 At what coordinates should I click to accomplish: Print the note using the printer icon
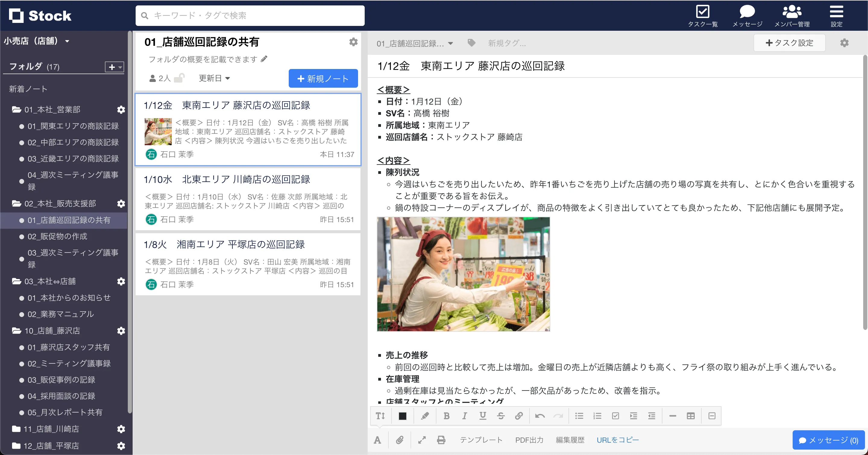(441, 440)
